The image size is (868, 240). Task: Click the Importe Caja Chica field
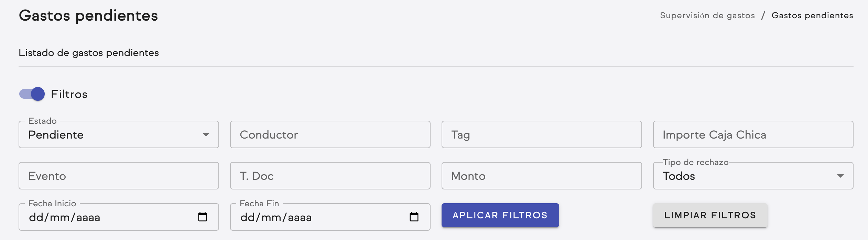coord(752,134)
